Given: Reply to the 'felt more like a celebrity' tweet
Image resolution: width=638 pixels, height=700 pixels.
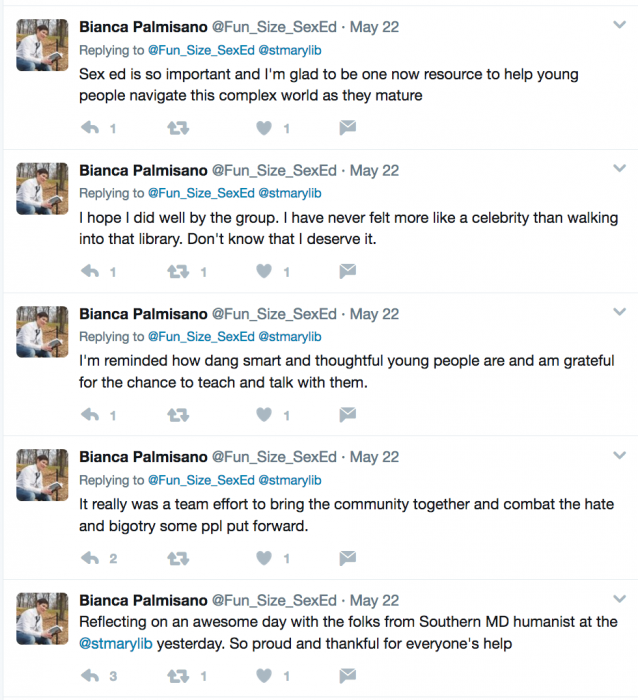Looking at the screenshot, I should pos(89,271).
